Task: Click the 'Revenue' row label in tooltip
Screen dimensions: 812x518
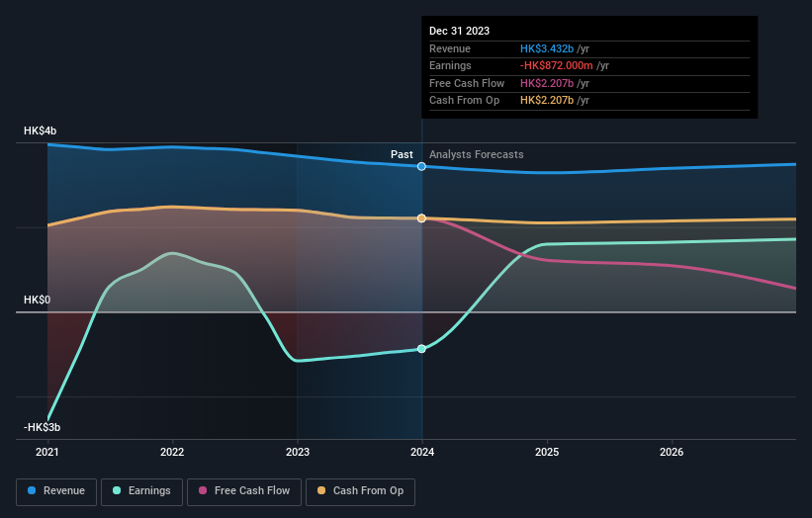Action: click(x=449, y=48)
